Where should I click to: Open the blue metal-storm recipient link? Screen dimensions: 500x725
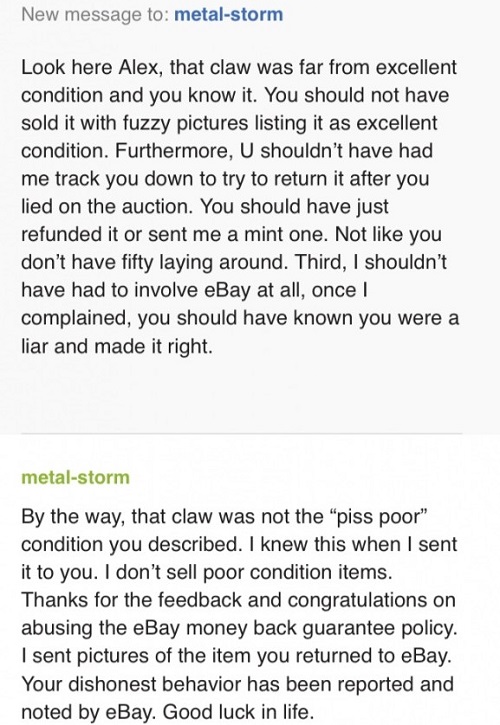tap(228, 14)
